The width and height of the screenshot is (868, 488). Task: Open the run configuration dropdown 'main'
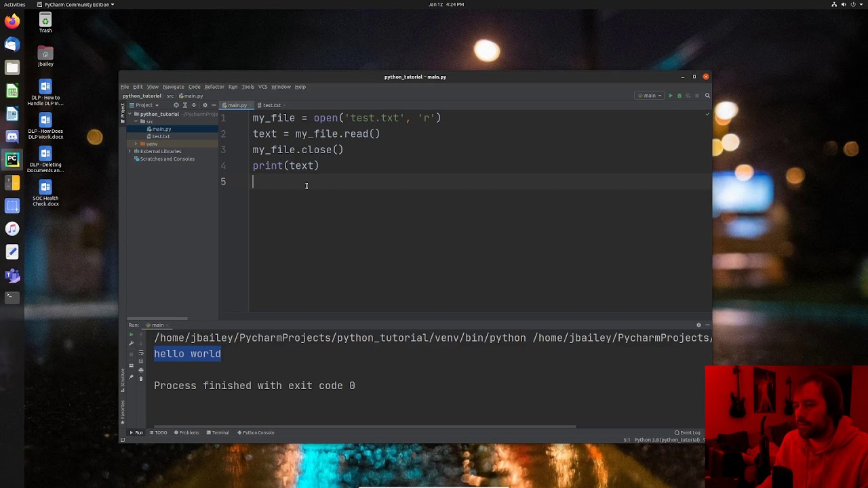point(649,96)
